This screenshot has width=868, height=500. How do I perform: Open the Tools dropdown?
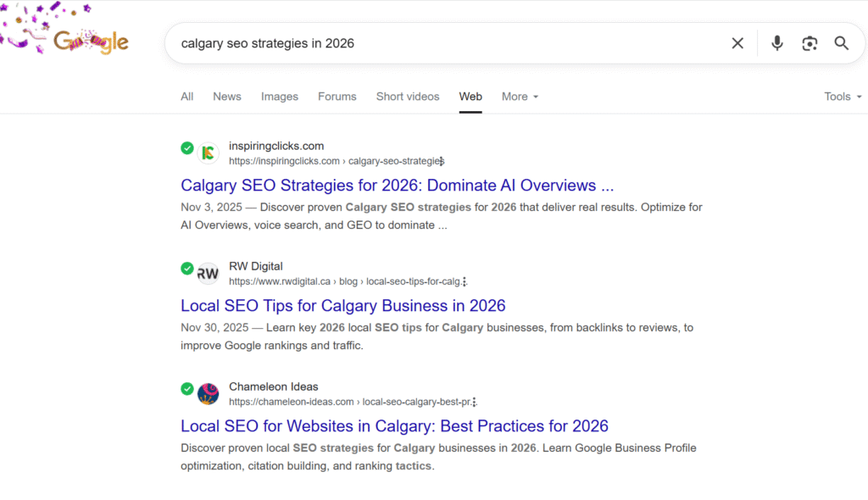(842, 97)
